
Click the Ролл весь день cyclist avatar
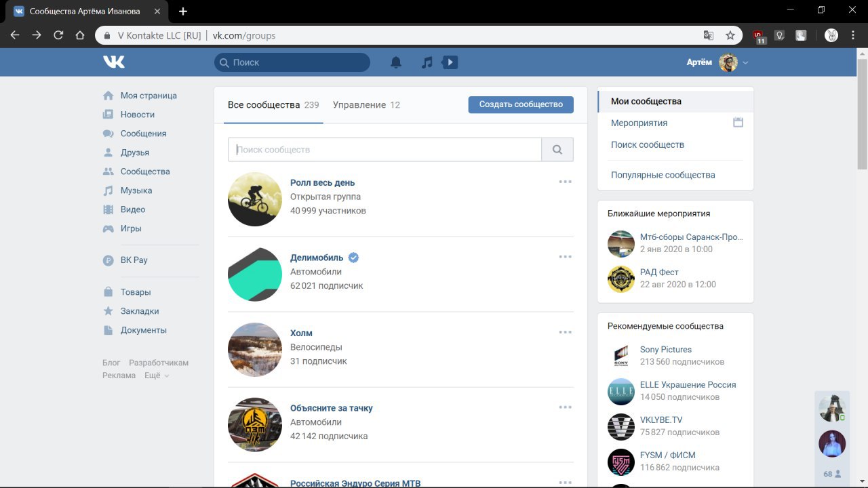[x=254, y=199]
